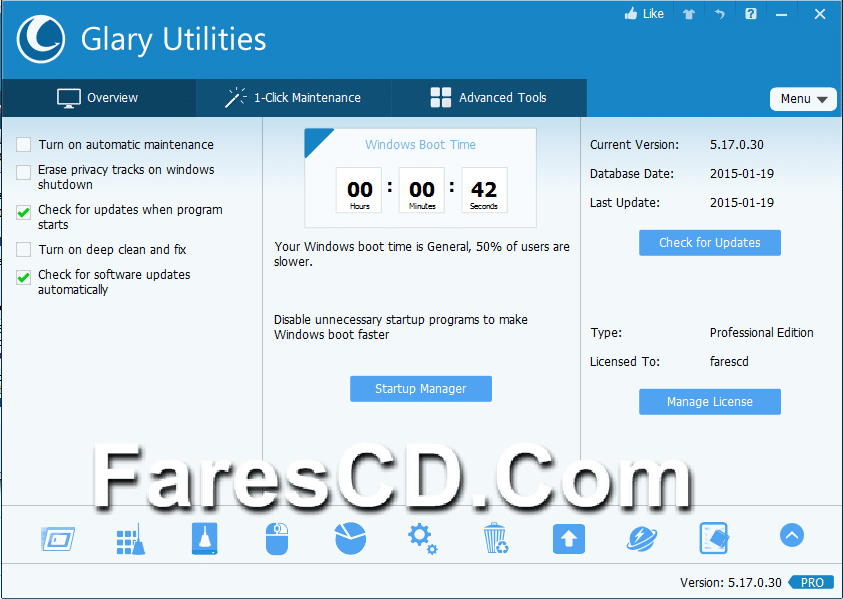
Task: Open the file shredder eraser icon
Action: (x=714, y=538)
